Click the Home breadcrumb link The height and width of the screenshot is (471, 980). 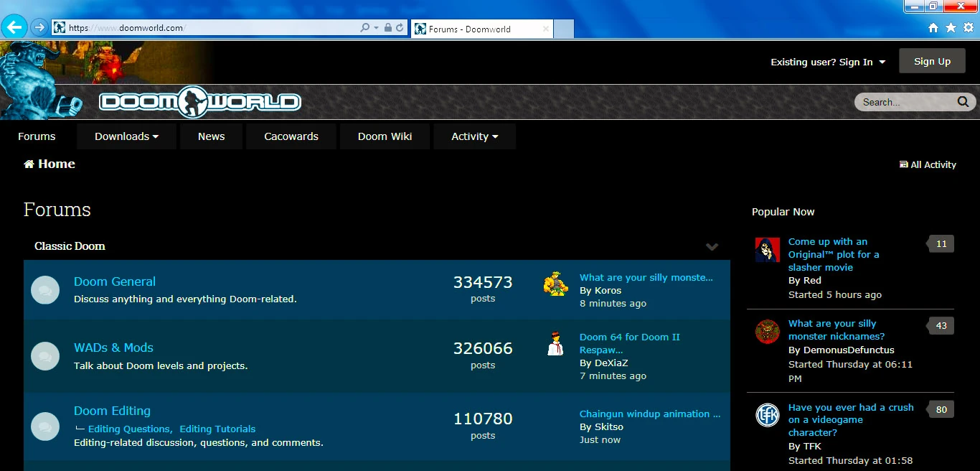(50, 164)
